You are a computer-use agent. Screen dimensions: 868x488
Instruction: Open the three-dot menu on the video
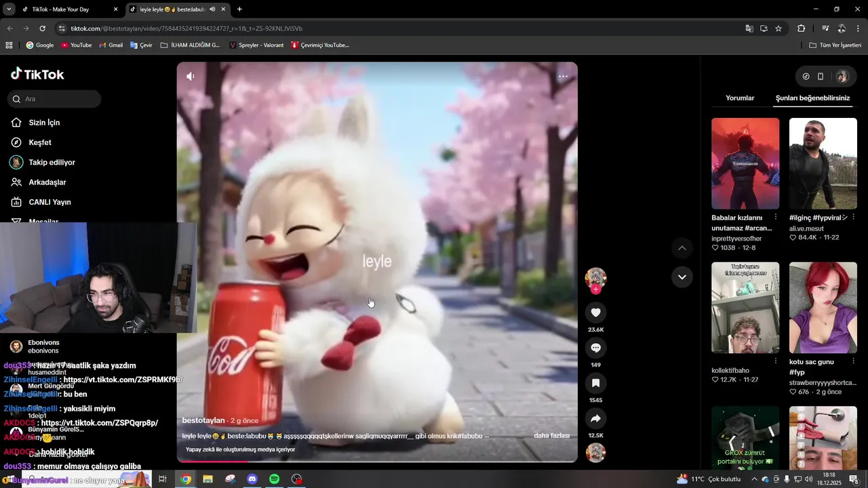point(563,77)
